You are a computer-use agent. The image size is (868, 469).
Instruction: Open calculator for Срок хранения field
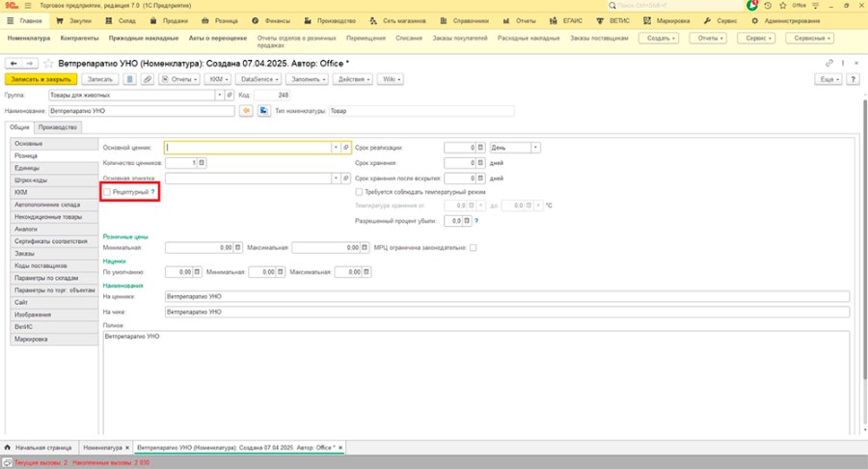pyautogui.click(x=480, y=163)
